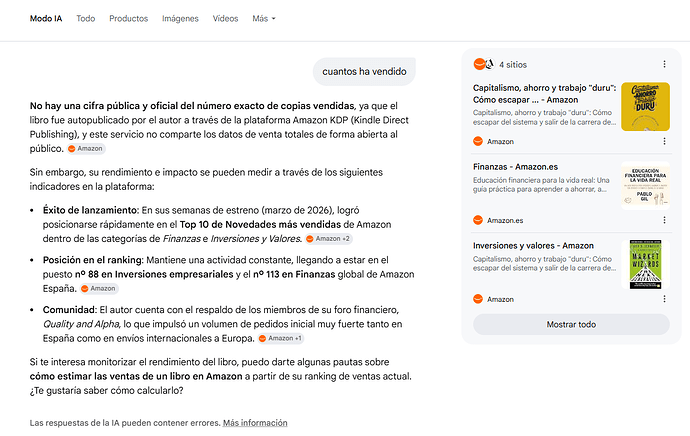Click the question '¿Te gustaría saber cómo calcularlo?'

pos(106,391)
